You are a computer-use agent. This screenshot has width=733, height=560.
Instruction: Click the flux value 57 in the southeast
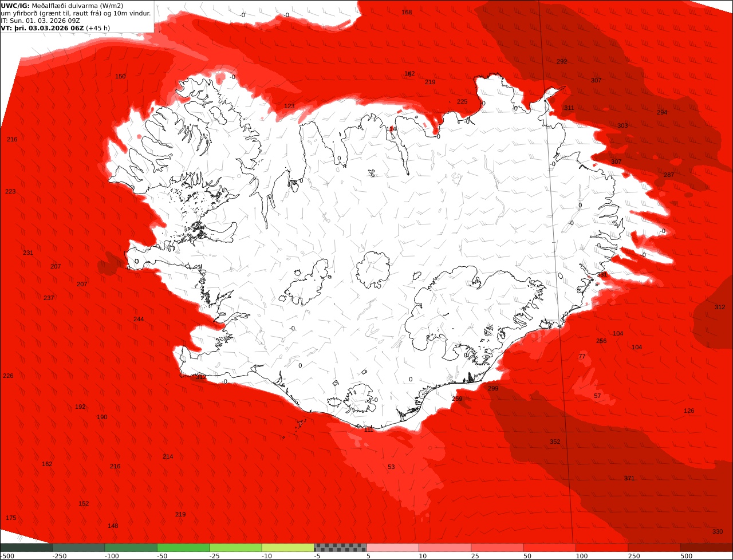pyautogui.click(x=597, y=396)
